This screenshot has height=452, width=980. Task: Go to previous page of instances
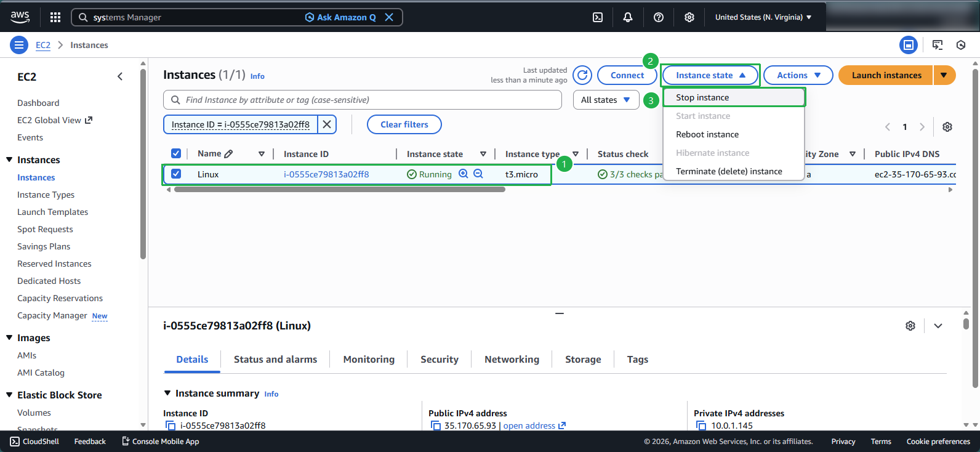click(x=888, y=127)
